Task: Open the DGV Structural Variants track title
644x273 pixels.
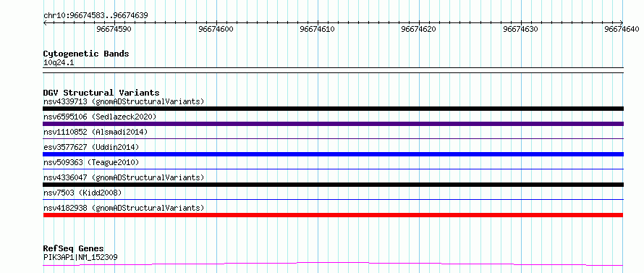Action: [x=101, y=93]
